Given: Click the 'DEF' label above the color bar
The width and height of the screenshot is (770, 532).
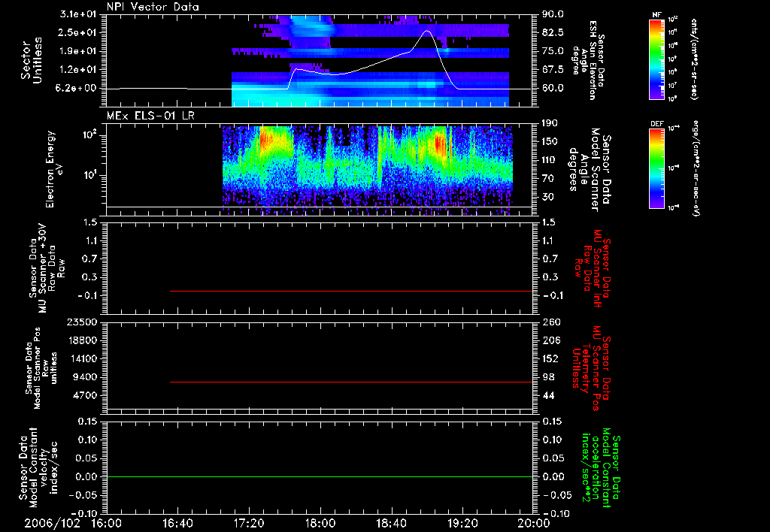Looking at the screenshot, I should (657, 124).
